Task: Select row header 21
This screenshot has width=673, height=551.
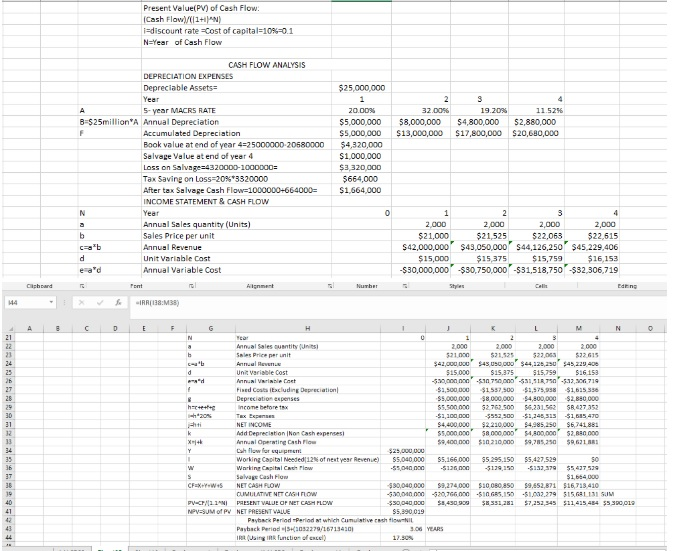Action: pyautogui.click(x=9, y=338)
